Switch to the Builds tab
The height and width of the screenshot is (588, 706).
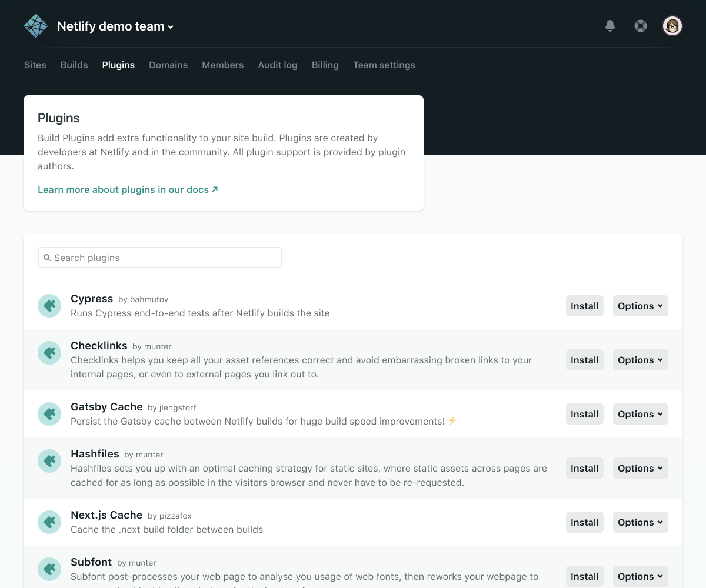74,65
